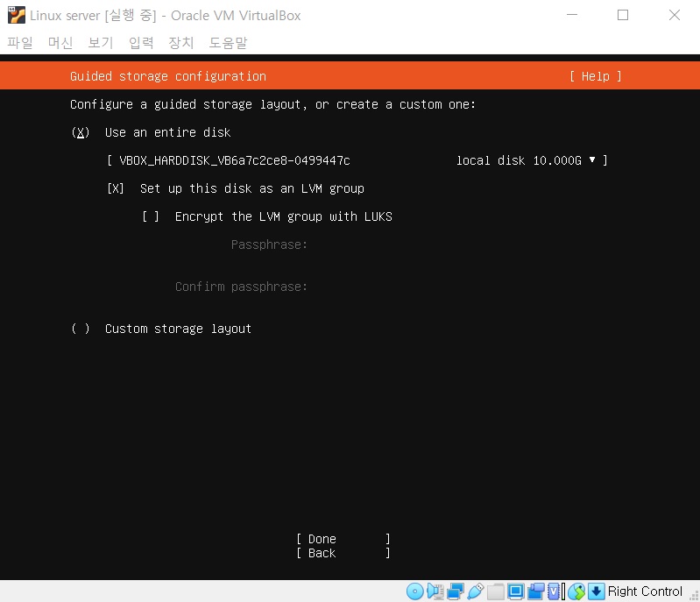Open the VBOX_HARDDISK disk selection dropdown
Screen dimensions: 700x602
tap(357, 160)
